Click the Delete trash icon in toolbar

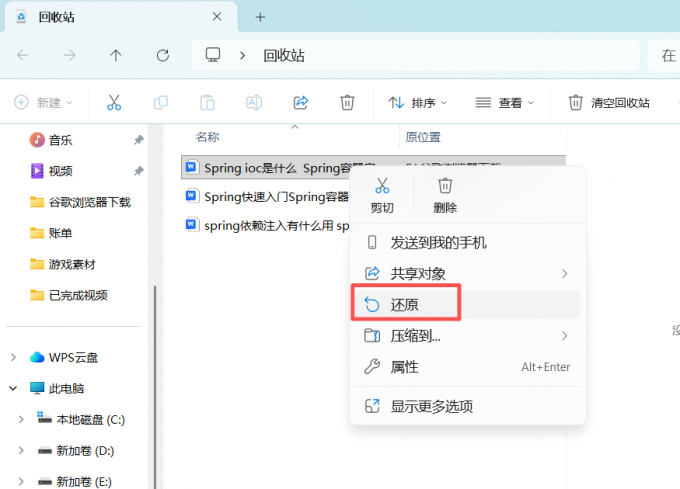click(x=347, y=103)
